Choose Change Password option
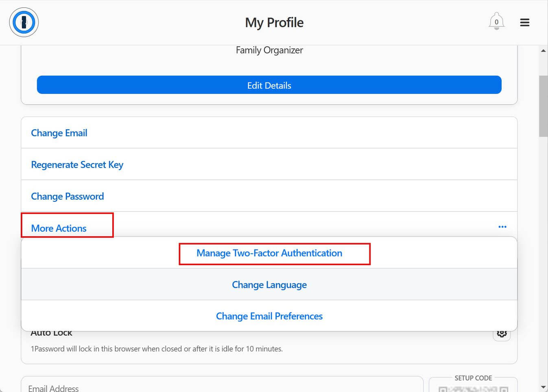Image resolution: width=548 pixels, height=392 pixels. pyautogui.click(x=67, y=196)
